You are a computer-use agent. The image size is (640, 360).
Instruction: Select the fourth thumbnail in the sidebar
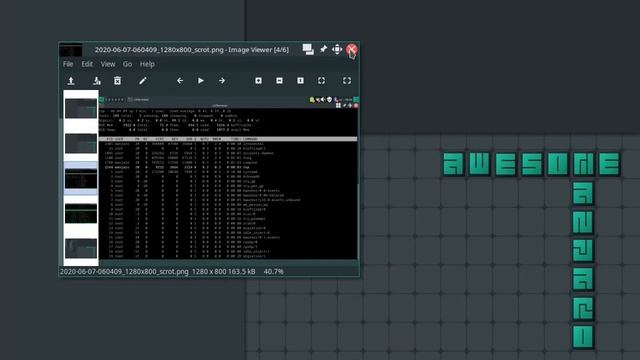point(81,213)
